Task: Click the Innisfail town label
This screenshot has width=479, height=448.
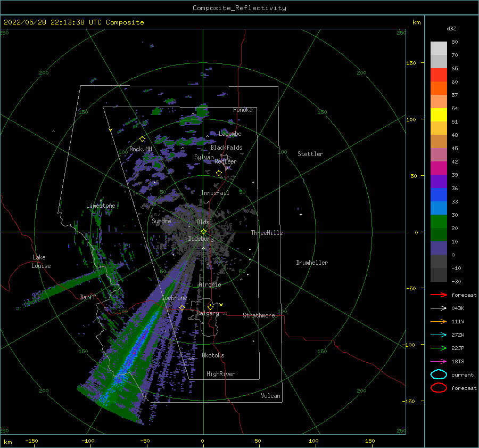Action: click(x=215, y=193)
